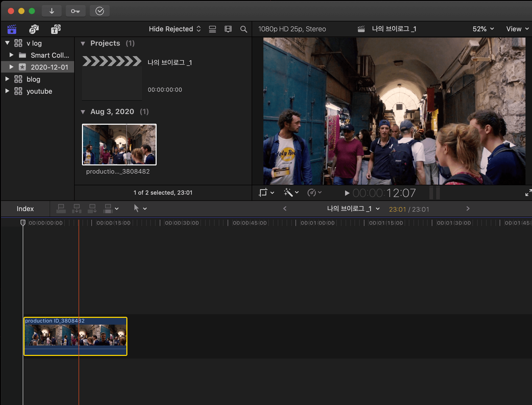Image resolution: width=532 pixels, height=405 pixels.
Task: Show the Photos and Audio sidebar
Action: 34,29
